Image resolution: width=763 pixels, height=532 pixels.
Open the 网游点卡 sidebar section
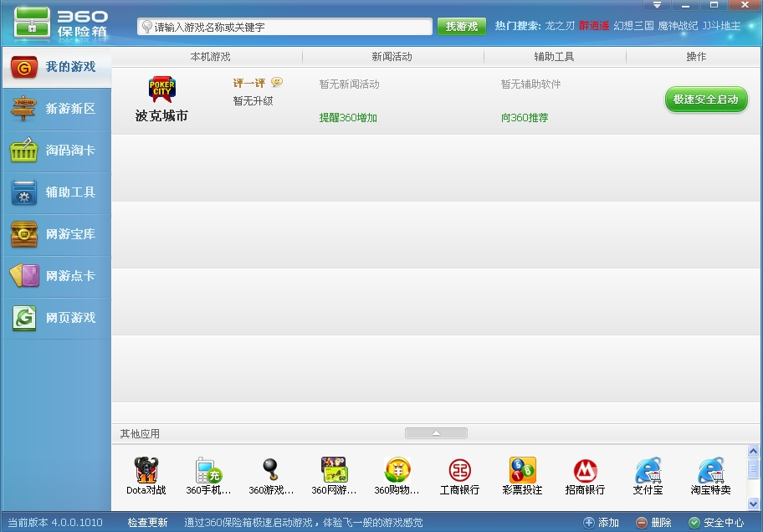coord(56,277)
